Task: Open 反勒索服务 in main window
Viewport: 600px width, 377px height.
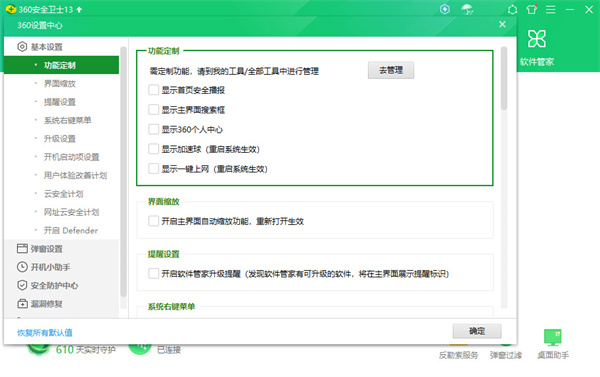Action: [x=458, y=355]
